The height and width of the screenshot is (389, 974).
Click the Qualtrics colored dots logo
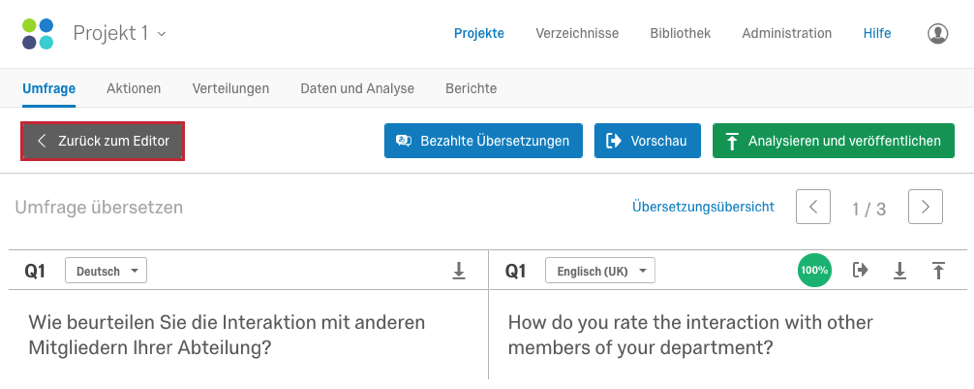click(38, 34)
